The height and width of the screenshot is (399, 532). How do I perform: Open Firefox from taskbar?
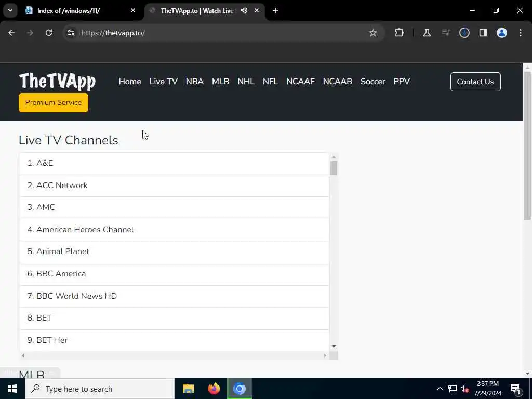coord(214,389)
